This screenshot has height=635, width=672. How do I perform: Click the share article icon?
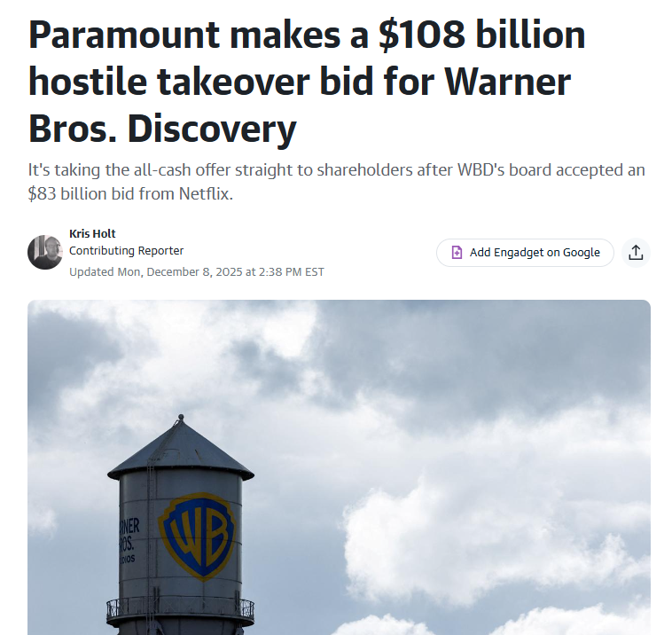(x=636, y=253)
